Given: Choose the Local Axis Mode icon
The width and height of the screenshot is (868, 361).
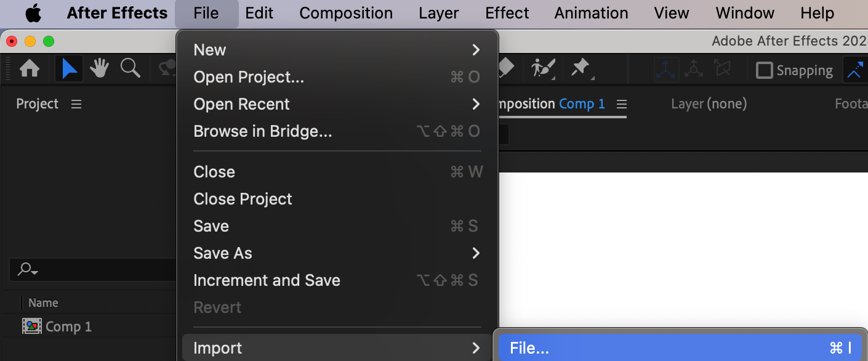Looking at the screenshot, I should pyautogui.click(x=667, y=70).
